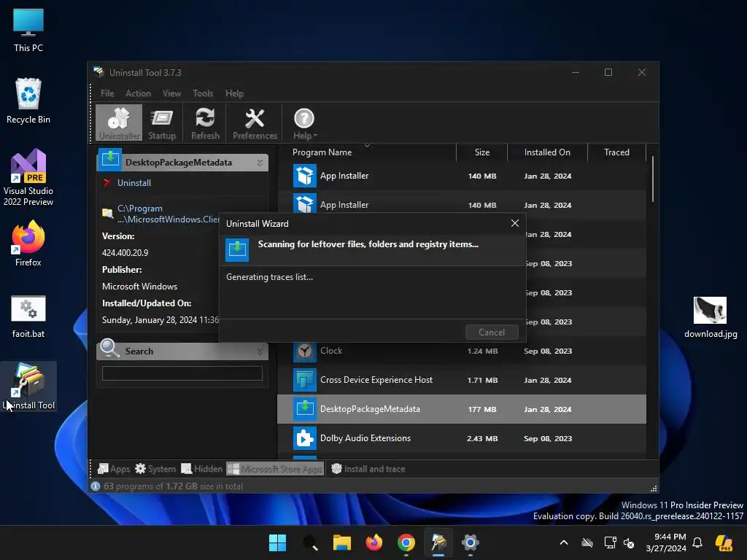Image resolution: width=747 pixels, height=560 pixels.
Task: Open the C:\Program install folder link
Action: point(169,214)
